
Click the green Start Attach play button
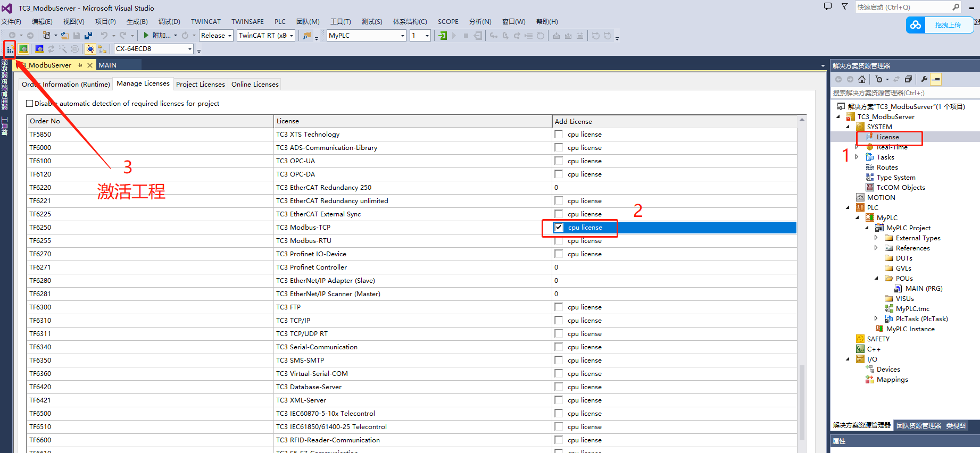146,36
